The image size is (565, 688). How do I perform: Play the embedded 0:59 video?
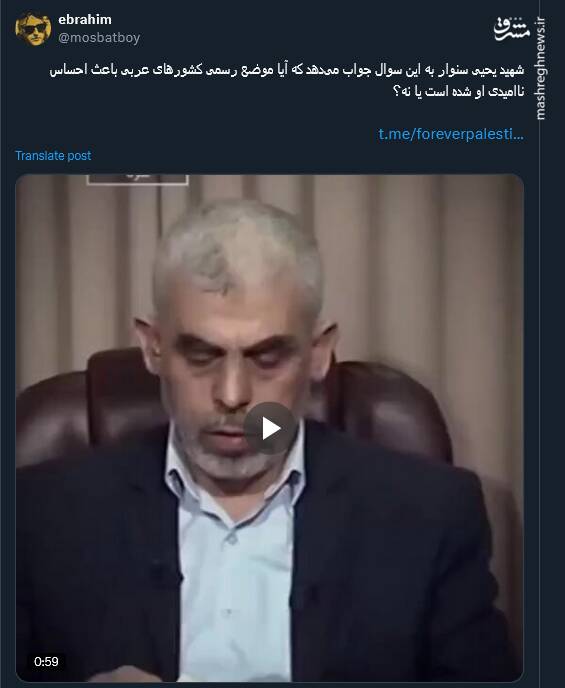(269, 428)
